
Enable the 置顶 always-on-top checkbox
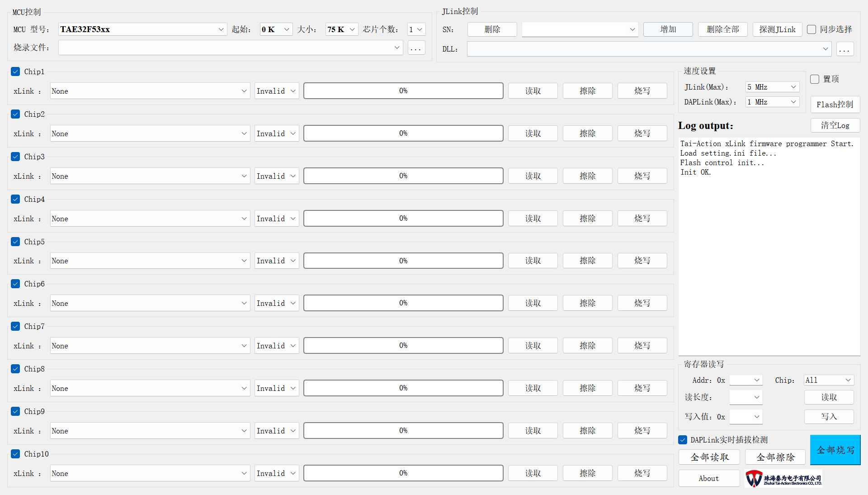[x=815, y=79]
